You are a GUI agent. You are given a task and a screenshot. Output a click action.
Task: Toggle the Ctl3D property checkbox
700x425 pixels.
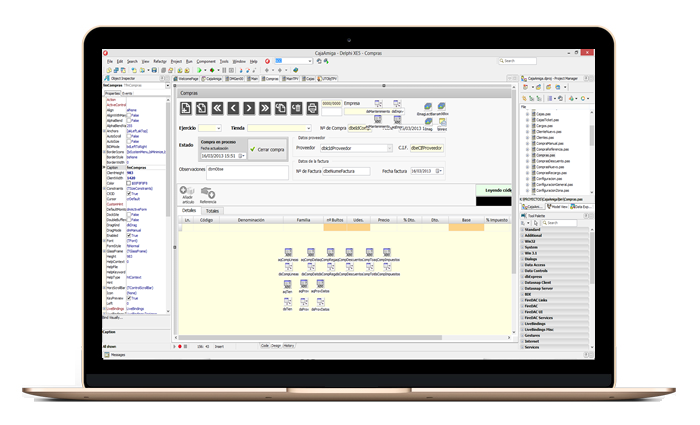tap(130, 193)
